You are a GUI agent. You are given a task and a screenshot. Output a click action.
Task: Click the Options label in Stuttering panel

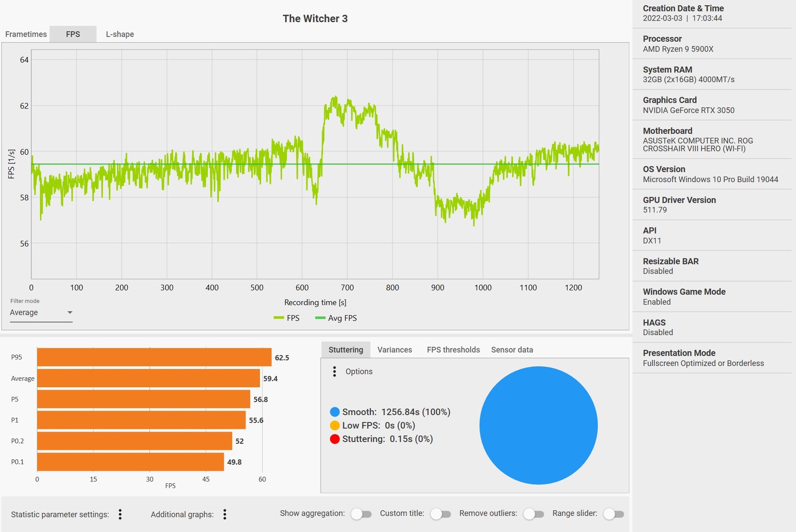point(359,372)
